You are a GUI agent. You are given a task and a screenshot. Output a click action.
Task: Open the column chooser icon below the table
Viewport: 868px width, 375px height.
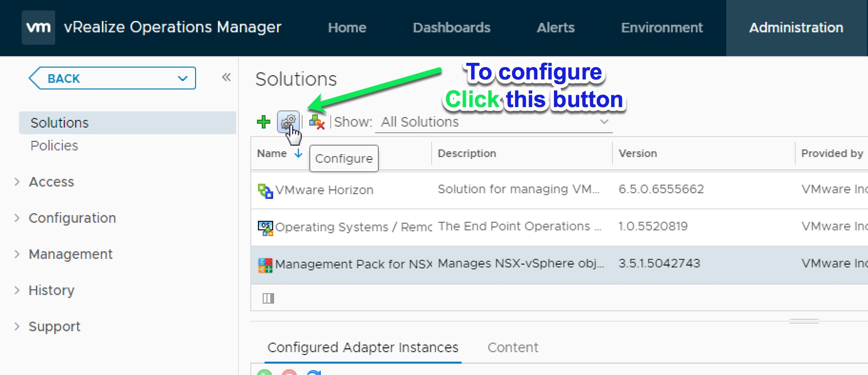268,298
